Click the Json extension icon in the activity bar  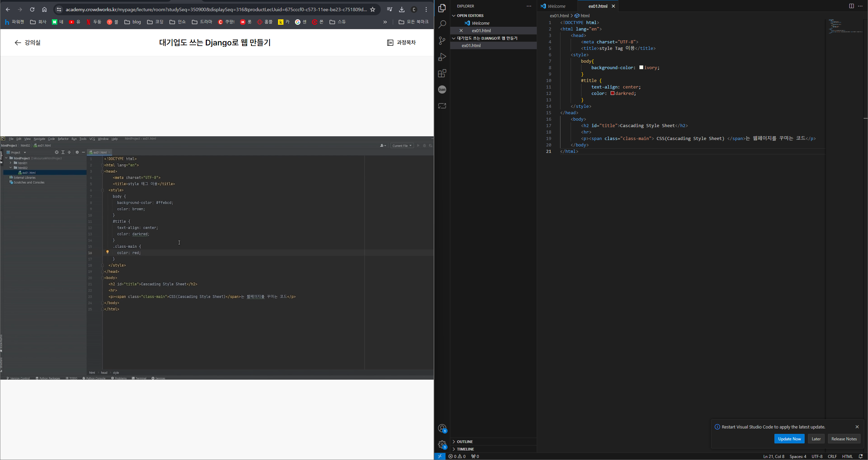(442, 89)
